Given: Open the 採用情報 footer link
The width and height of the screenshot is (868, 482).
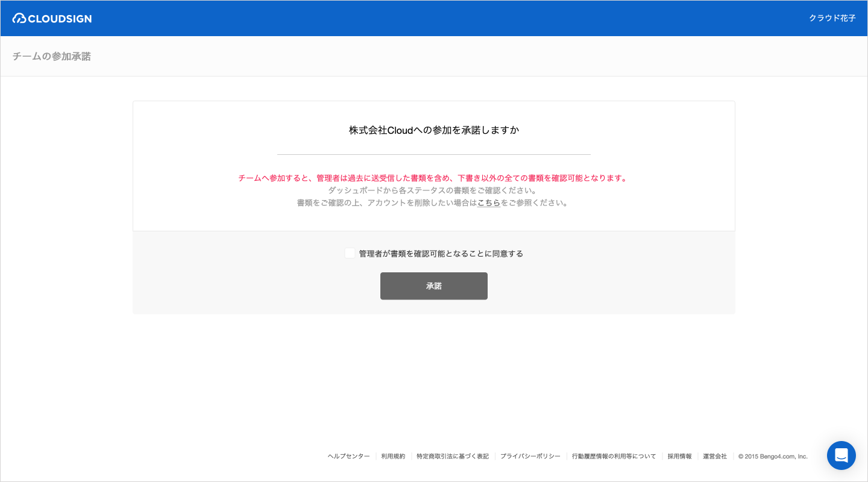Looking at the screenshot, I should [679, 457].
